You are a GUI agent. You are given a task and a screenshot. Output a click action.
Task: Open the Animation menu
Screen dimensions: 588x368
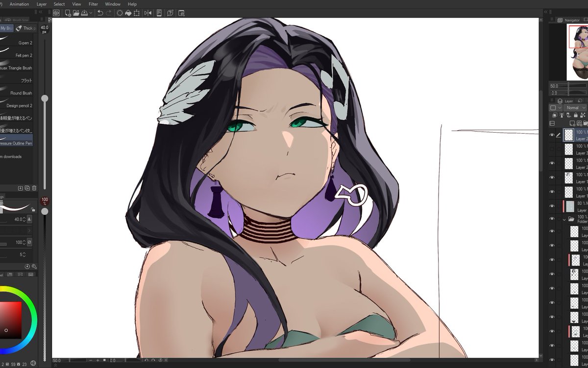point(19,4)
